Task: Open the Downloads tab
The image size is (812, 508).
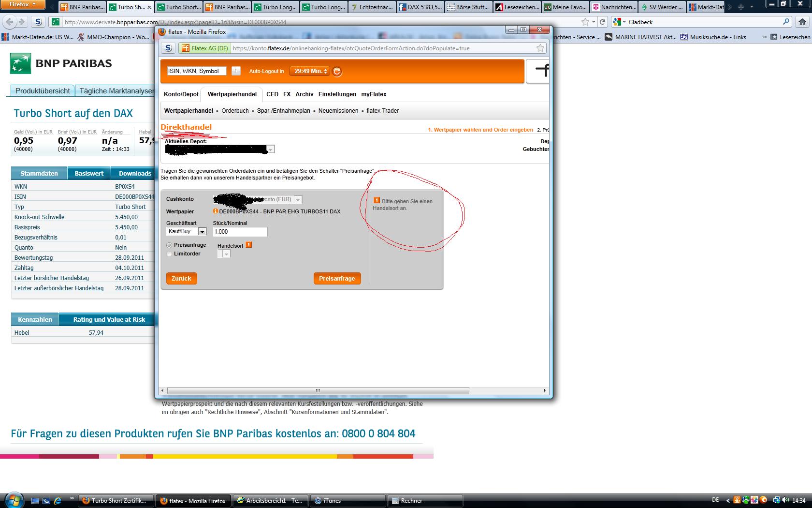Action: 135,173
